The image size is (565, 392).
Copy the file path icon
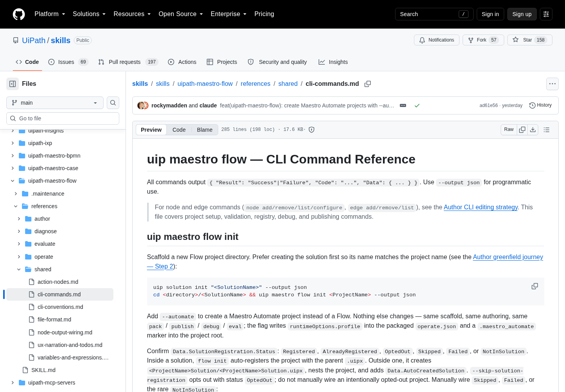click(368, 84)
